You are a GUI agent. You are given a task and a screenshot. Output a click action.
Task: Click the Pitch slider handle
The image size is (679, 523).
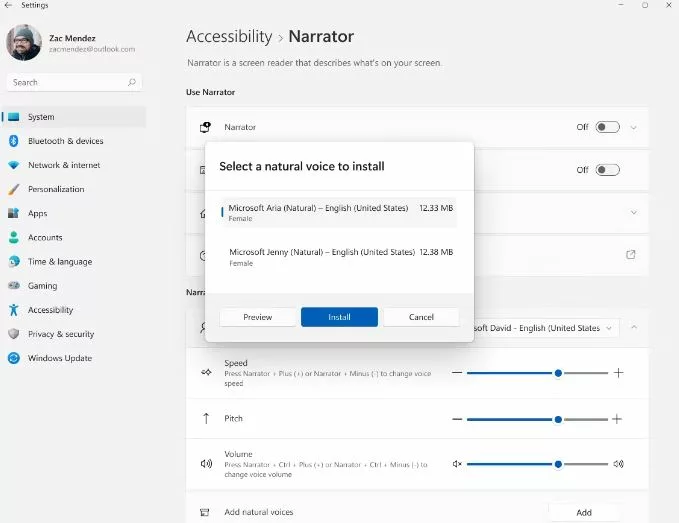pos(558,419)
